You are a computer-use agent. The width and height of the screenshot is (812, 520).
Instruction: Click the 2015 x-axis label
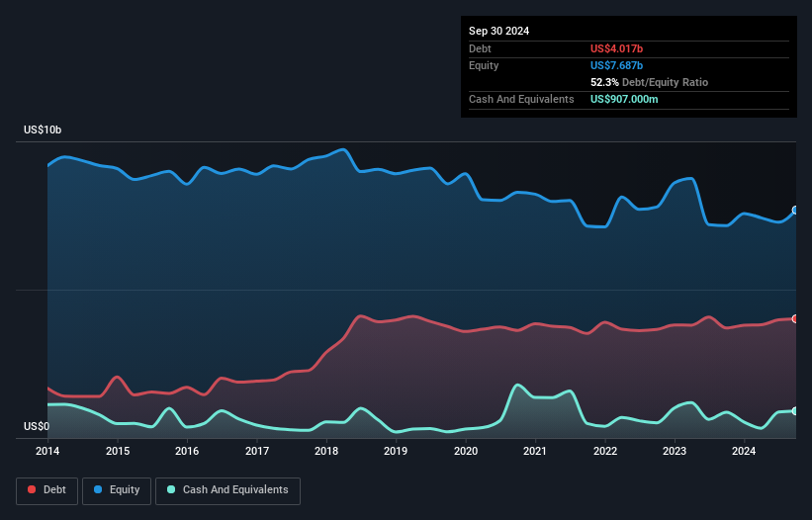[x=118, y=451]
